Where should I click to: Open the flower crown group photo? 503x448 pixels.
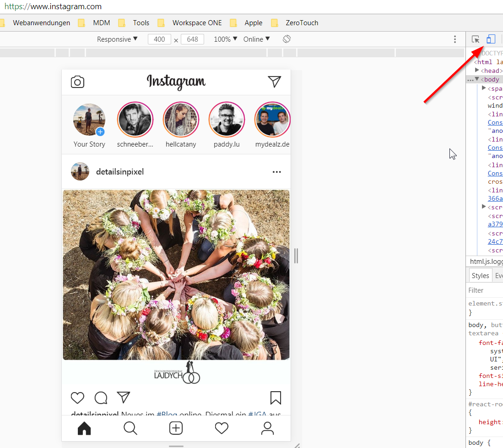click(x=176, y=275)
